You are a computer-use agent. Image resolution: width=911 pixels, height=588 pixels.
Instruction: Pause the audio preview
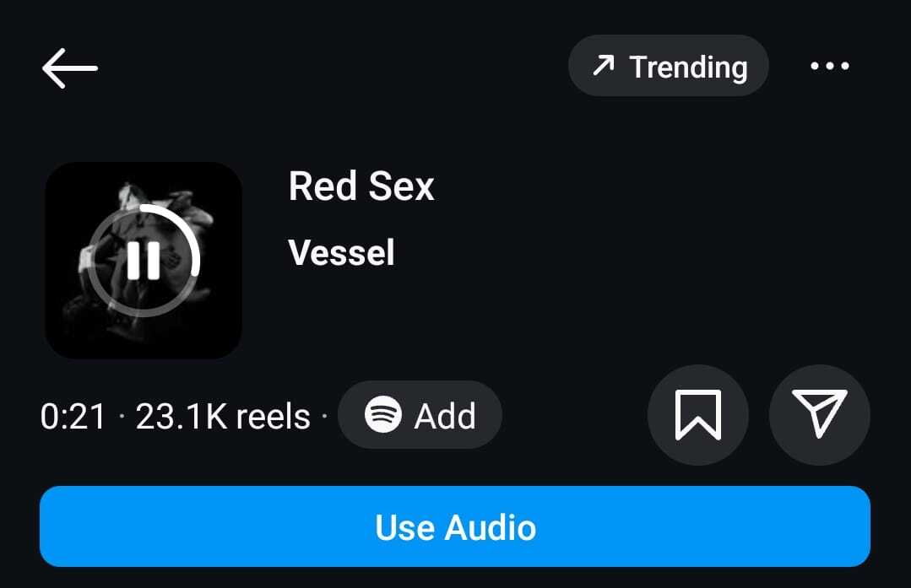[x=144, y=260]
